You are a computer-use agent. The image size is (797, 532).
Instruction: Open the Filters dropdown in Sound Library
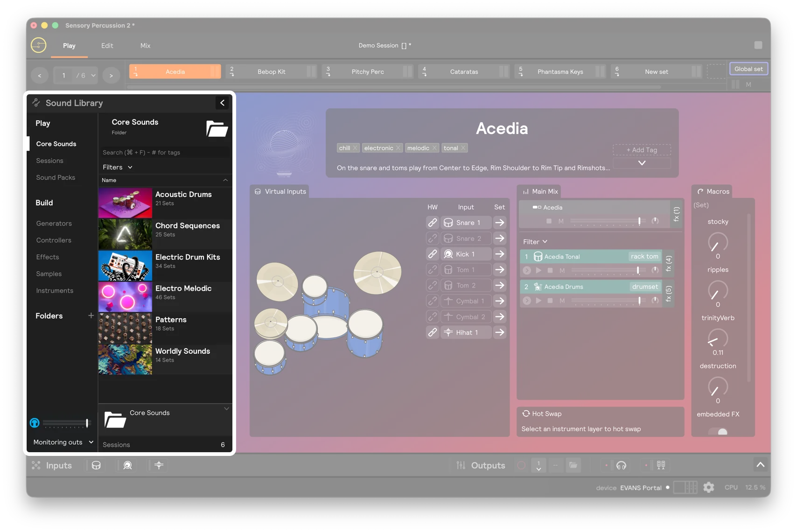coord(117,167)
